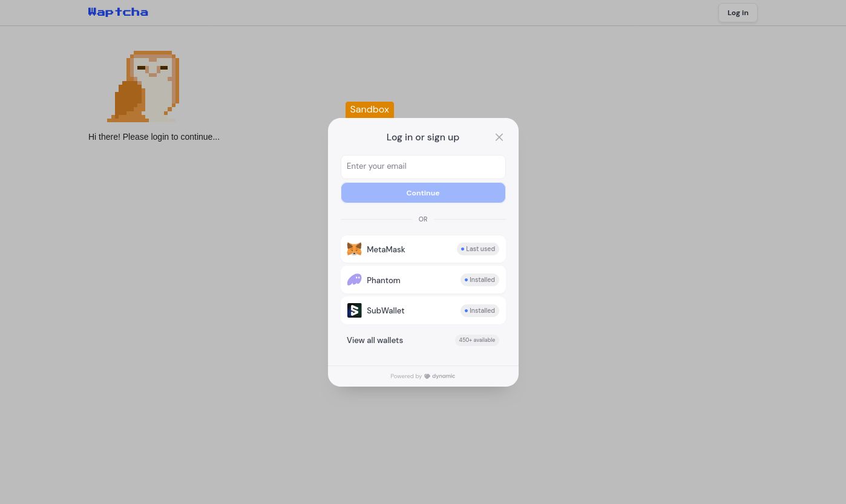
Task: Click the Phantom ghost icon
Action: pos(355,280)
